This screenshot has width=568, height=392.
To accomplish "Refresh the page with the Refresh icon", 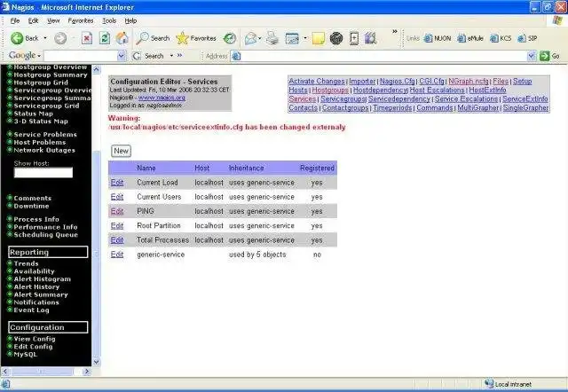I will 105,38.
